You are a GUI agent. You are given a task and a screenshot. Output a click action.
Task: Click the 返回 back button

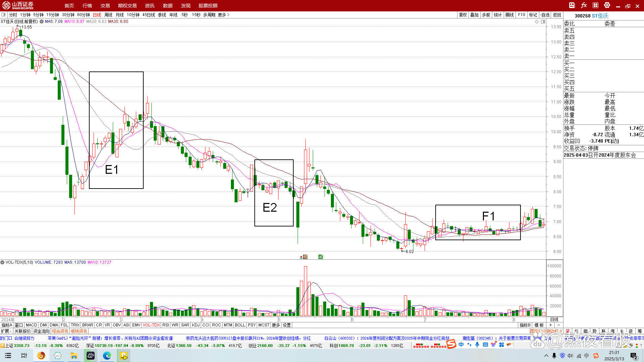click(x=557, y=15)
